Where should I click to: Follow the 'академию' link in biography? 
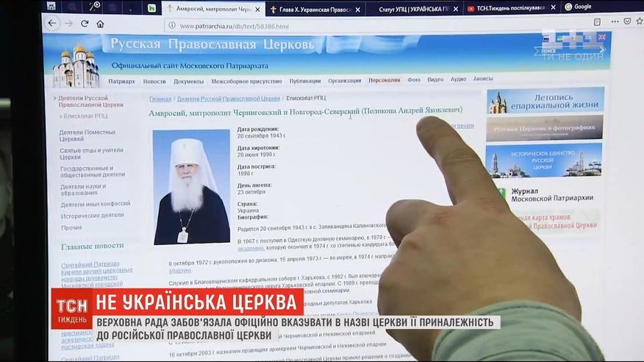coord(251,248)
